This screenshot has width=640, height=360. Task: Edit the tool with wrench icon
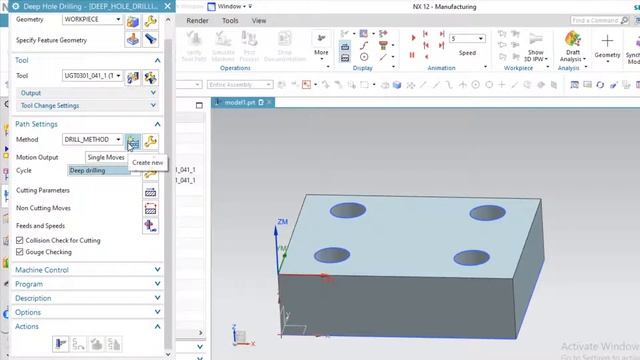[150, 77]
